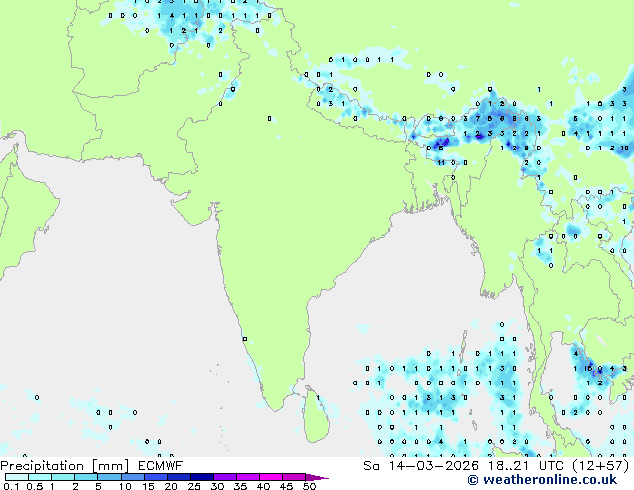Click the legend label "45"
The width and height of the screenshot is (634, 490).
(286, 486)
